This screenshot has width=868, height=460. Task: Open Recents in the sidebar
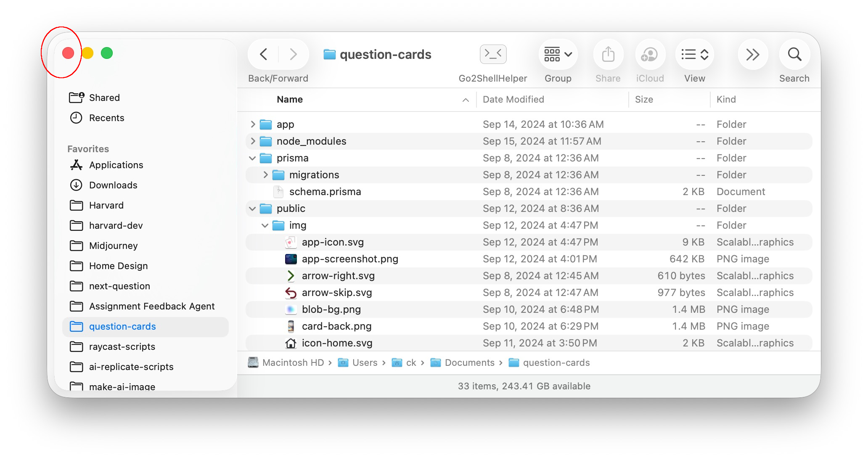[x=145, y=118]
